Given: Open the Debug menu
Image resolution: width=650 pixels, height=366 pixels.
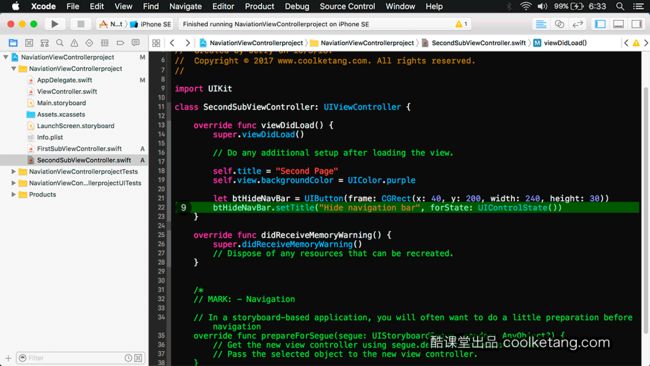Looking at the screenshot, I should tap(297, 6).
